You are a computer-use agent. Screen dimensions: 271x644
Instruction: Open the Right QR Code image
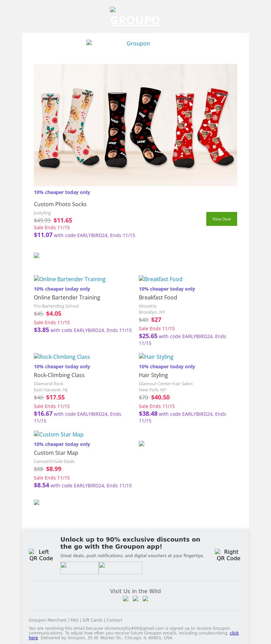point(229,555)
